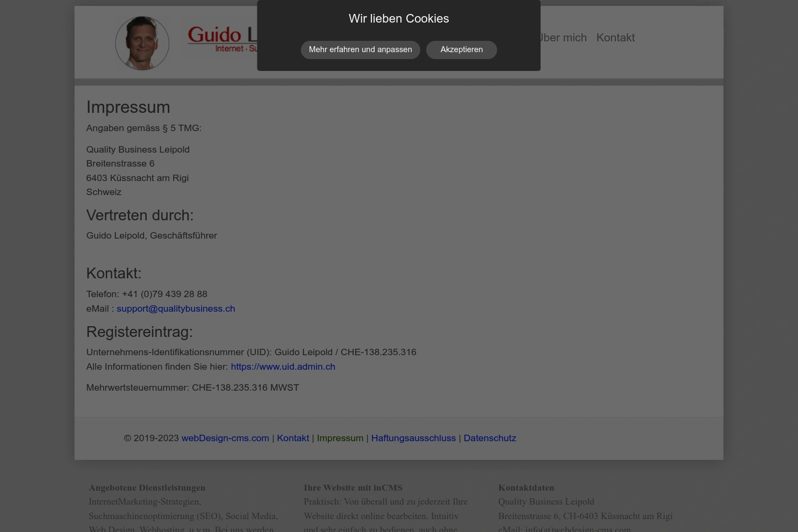Screen dimensions: 798x532
Task: Visit webDesign-cms.com from the footer
Action: (225, 438)
